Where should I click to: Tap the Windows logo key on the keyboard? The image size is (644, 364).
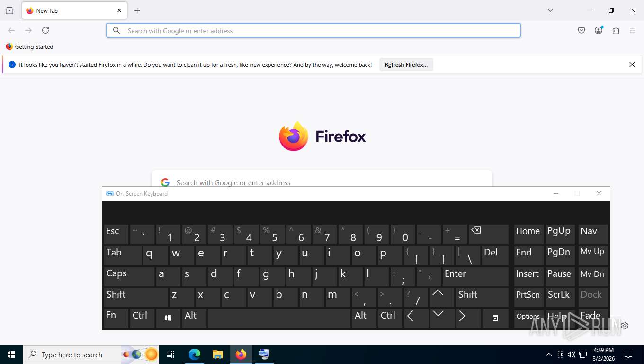(x=168, y=318)
